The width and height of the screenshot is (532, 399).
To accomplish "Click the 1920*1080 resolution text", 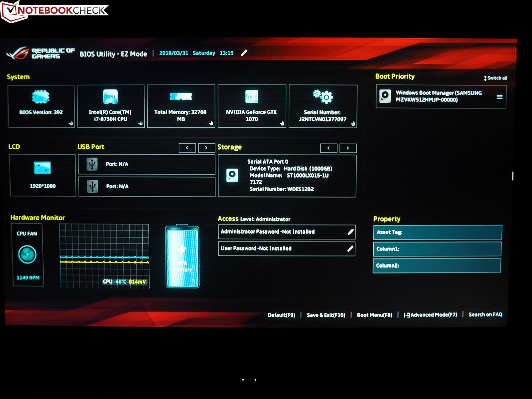I will [43, 186].
